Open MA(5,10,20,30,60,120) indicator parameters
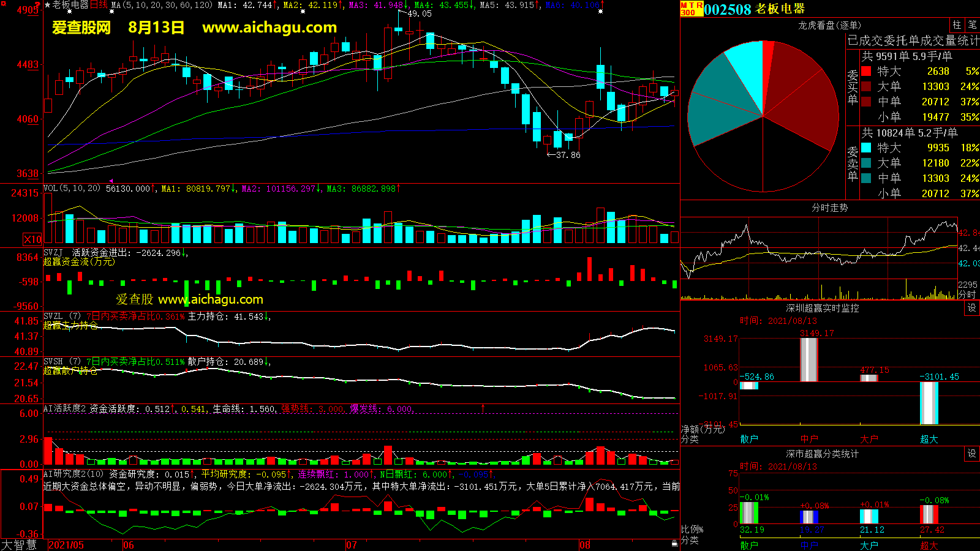980x551 pixels. pos(162,5)
